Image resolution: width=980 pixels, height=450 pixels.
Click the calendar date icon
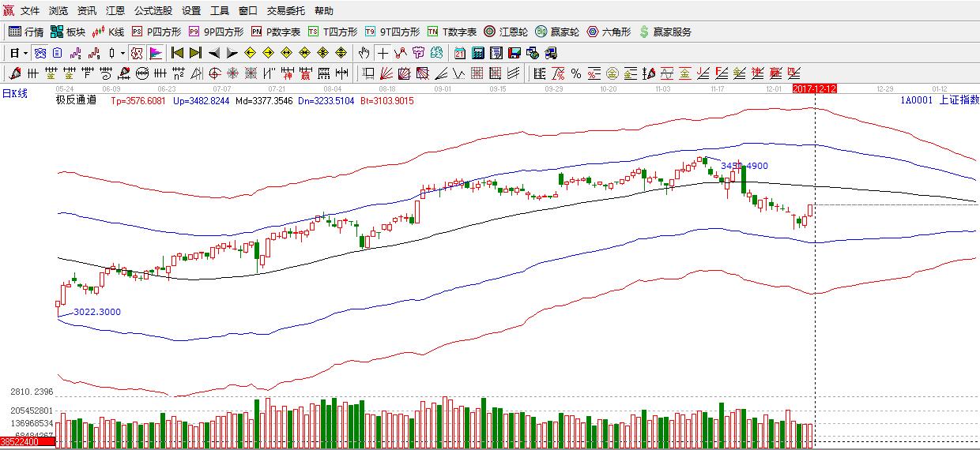[x=460, y=54]
